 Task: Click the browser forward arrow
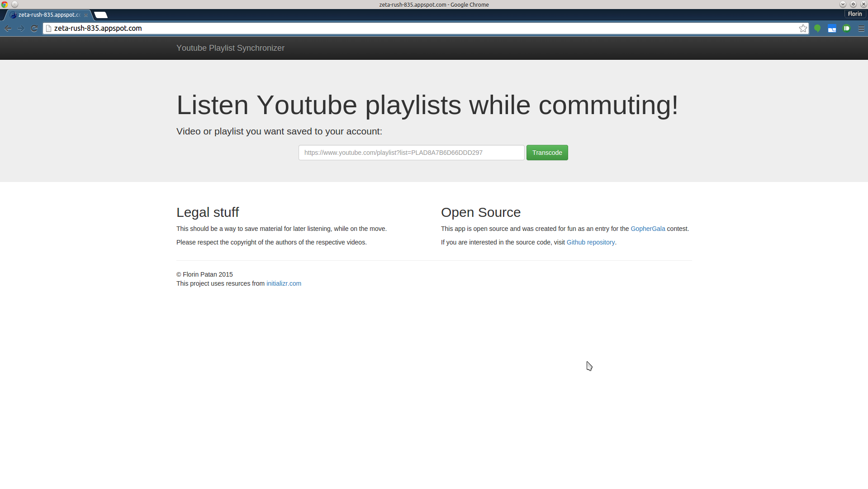pos(21,29)
